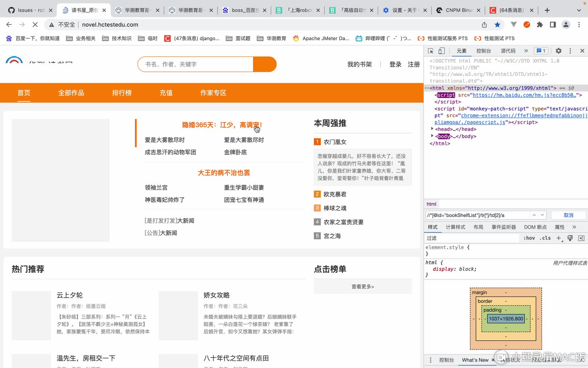
Task: Open 计算样式 computed tab
Action: 455,227
